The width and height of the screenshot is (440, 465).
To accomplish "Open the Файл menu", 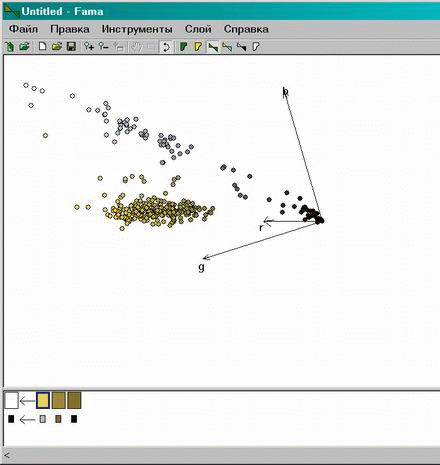I will point(23,29).
